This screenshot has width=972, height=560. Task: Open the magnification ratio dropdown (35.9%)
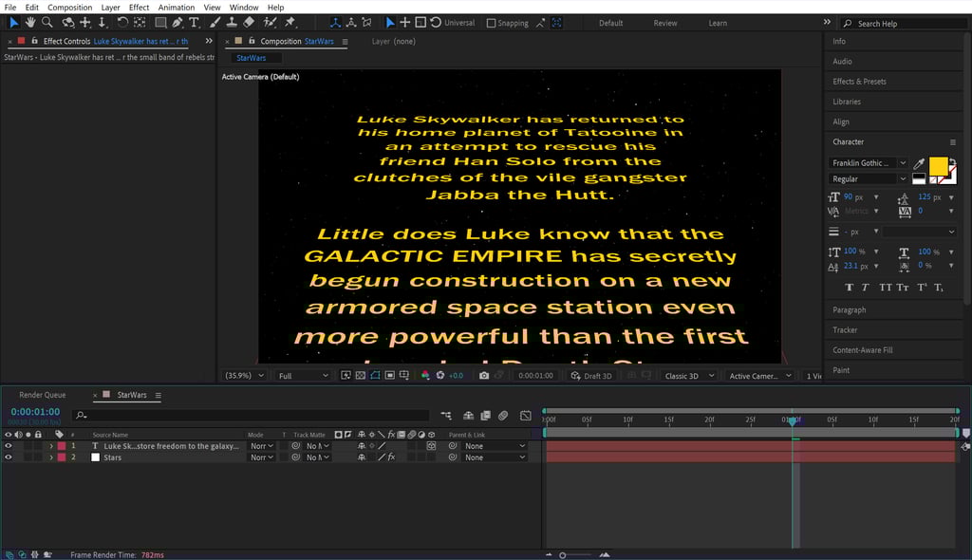coord(244,376)
